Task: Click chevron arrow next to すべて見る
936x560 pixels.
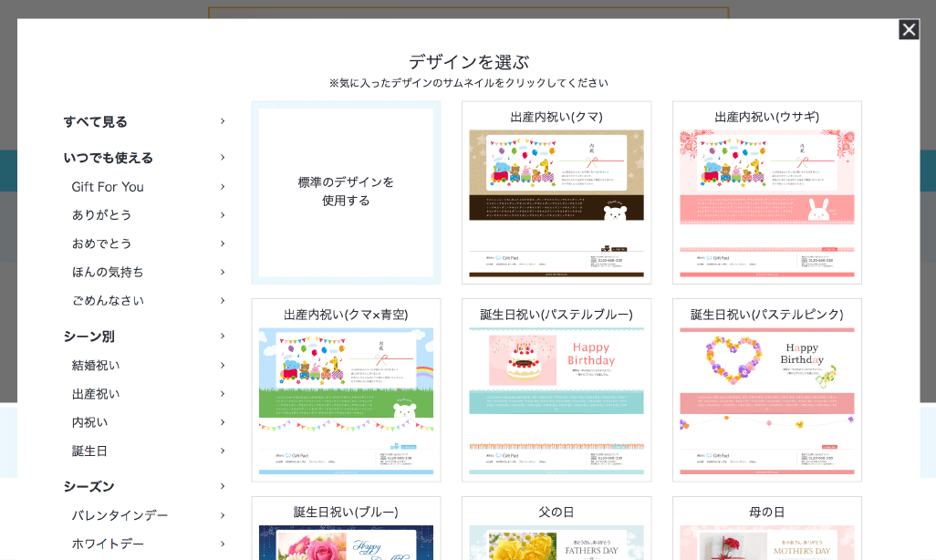Action: (222, 121)
